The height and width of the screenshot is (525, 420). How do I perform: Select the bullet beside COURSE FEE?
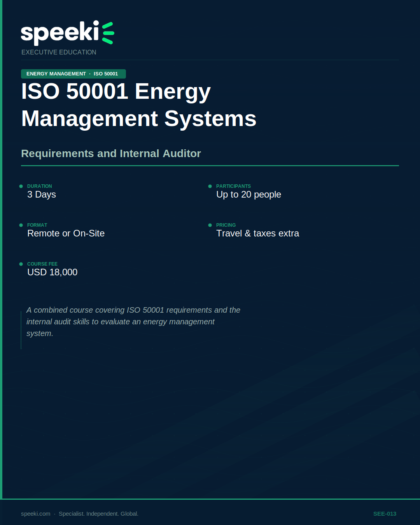[21, 264]
